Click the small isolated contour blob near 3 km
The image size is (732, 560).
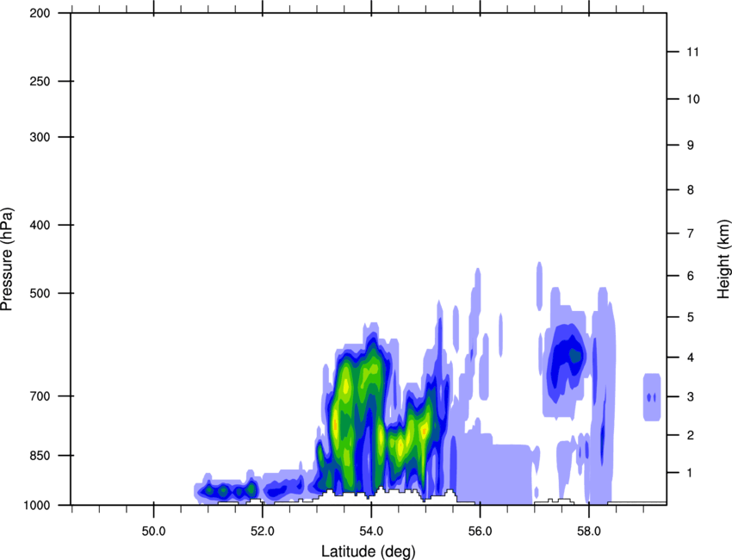click(652, 397)
